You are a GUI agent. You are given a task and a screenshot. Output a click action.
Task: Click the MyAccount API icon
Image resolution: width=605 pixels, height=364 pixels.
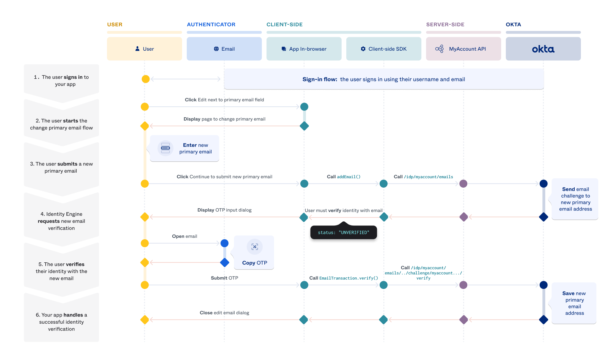coord(439,49)
